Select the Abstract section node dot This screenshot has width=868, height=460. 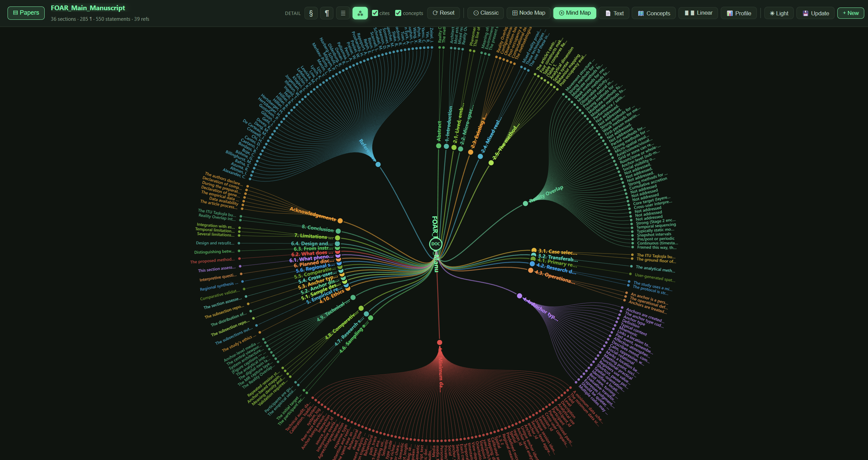coord(439,146)
